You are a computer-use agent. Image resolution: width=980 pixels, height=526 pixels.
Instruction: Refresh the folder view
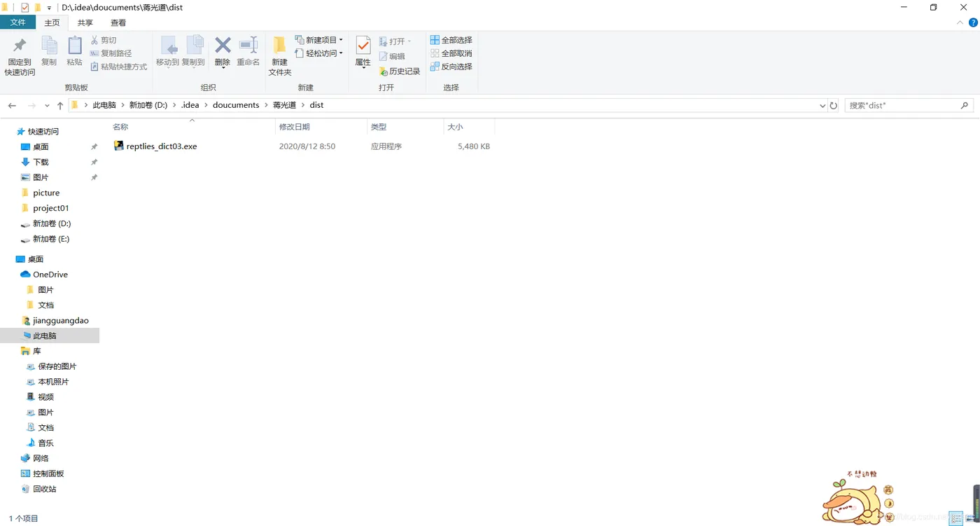[834, 105]
